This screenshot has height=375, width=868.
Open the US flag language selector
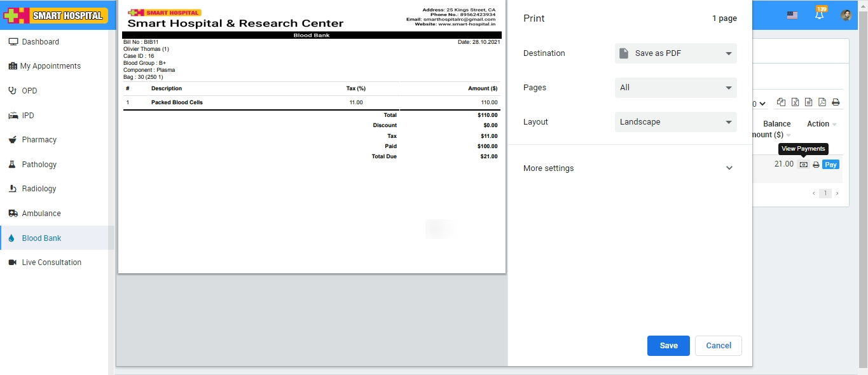pos(792,15)
